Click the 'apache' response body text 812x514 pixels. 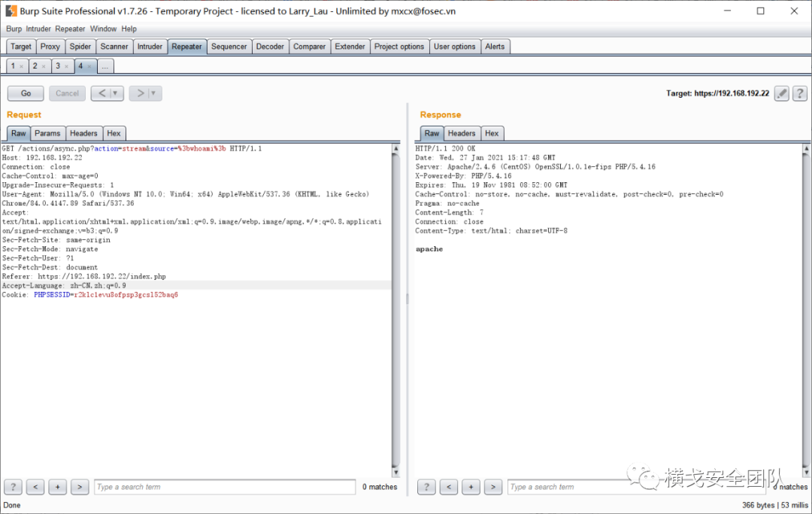click(x=429, y=249)
